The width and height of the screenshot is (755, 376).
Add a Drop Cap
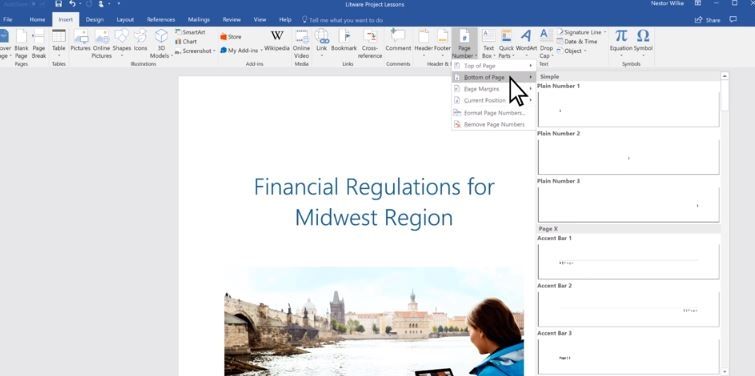[x=546, y=43]
